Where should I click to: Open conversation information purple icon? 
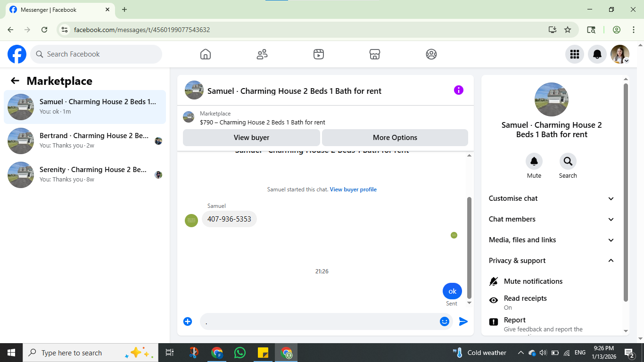click(459, 90)
